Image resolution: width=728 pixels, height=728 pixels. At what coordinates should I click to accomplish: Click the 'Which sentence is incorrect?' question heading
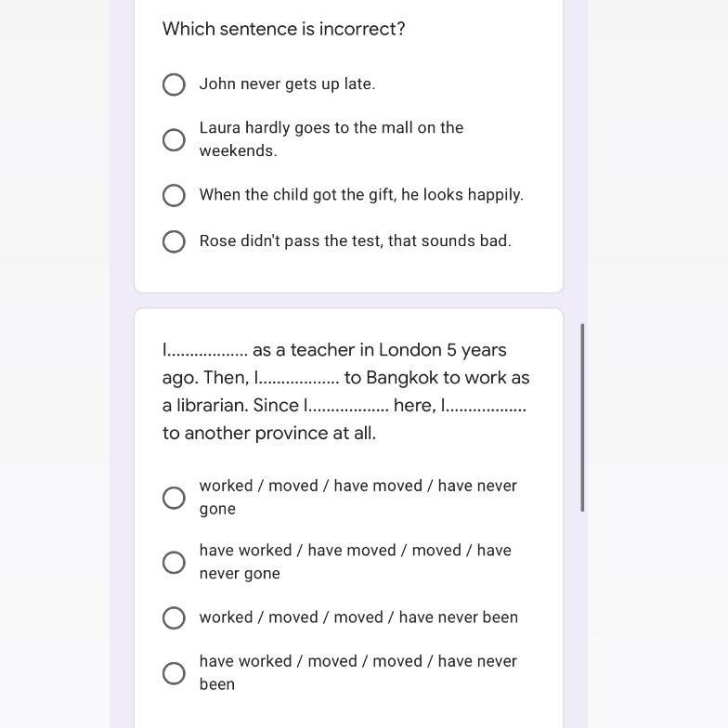pyautogui.click(x=283, y=29)
